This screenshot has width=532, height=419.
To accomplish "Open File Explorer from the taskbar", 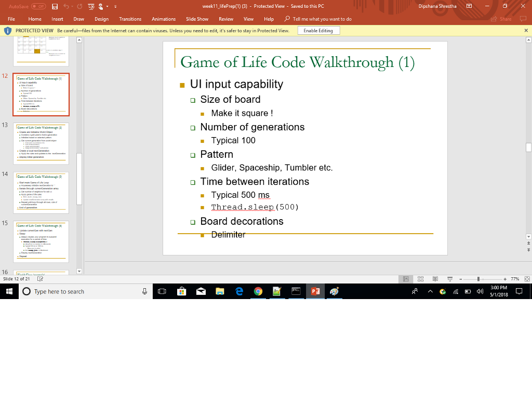I will click(x=220, y=292).
